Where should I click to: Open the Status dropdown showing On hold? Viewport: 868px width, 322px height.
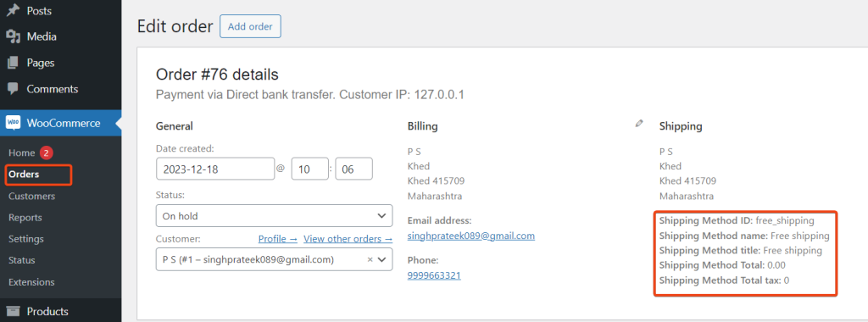click(274, 216)
